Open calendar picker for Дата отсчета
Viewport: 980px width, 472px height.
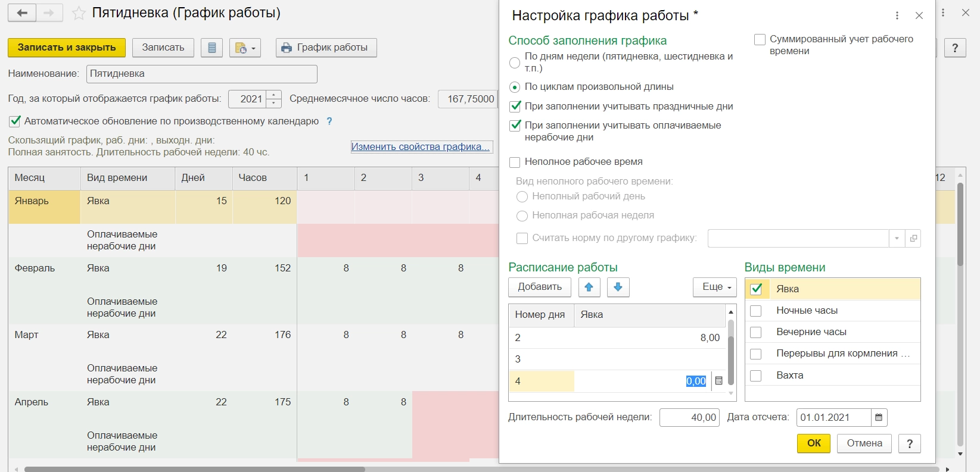click(879, 417)
